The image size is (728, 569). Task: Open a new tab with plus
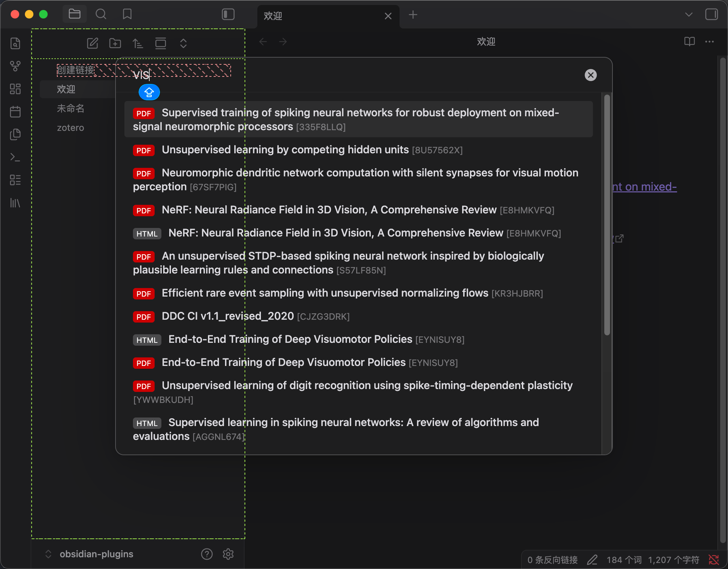(x=413, y=15)
